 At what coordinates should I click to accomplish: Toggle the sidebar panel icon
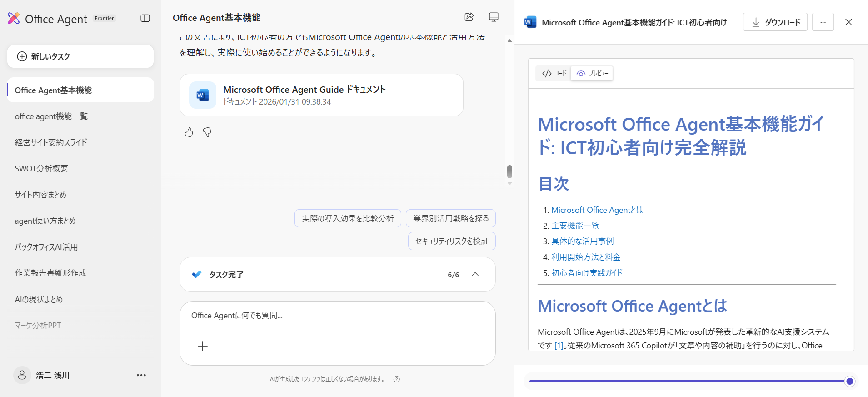[x=145, y=18]
